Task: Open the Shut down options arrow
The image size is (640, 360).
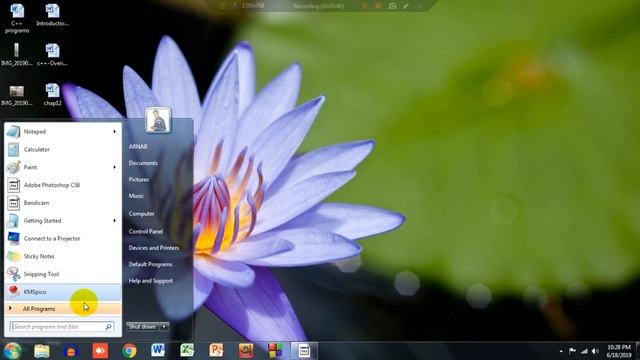Action: 164,327
